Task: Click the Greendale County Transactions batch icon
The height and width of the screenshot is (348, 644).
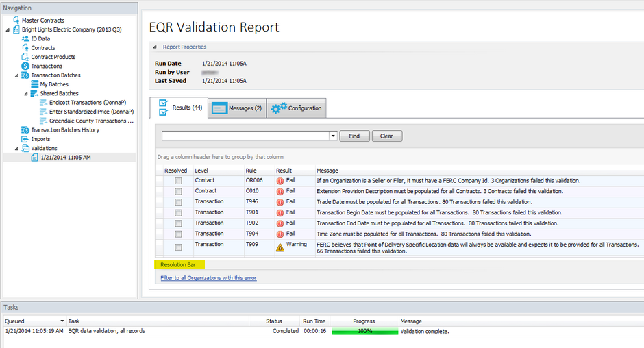Action: [44, 121]
